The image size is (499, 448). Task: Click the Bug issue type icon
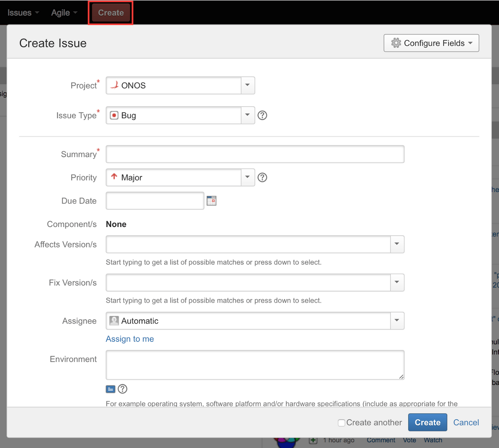tap(114, 115)
